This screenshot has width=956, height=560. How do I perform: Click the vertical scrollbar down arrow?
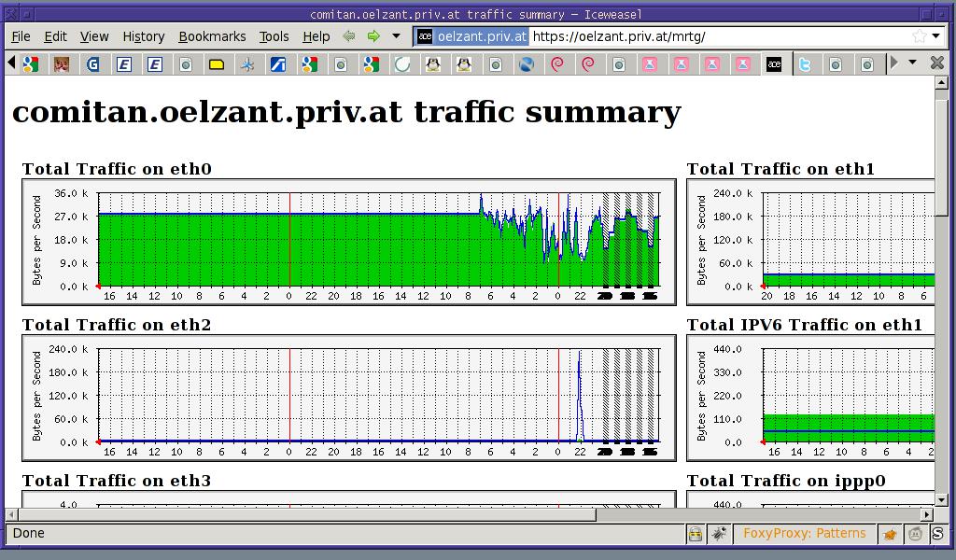pyautogui.click(x=941, y=500)
